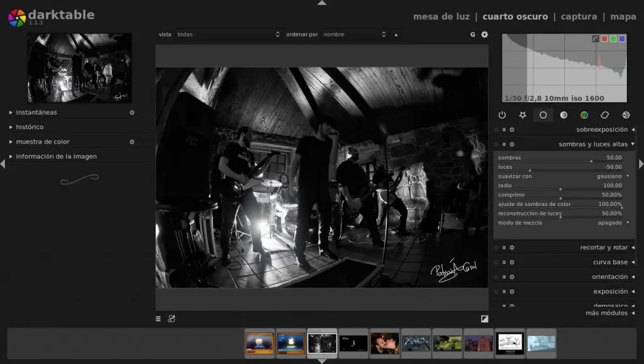The width and height of the screenshot is (644, 364).
Task: Click the navigation preview thumbnail at top left
Action: pos(80,68)
